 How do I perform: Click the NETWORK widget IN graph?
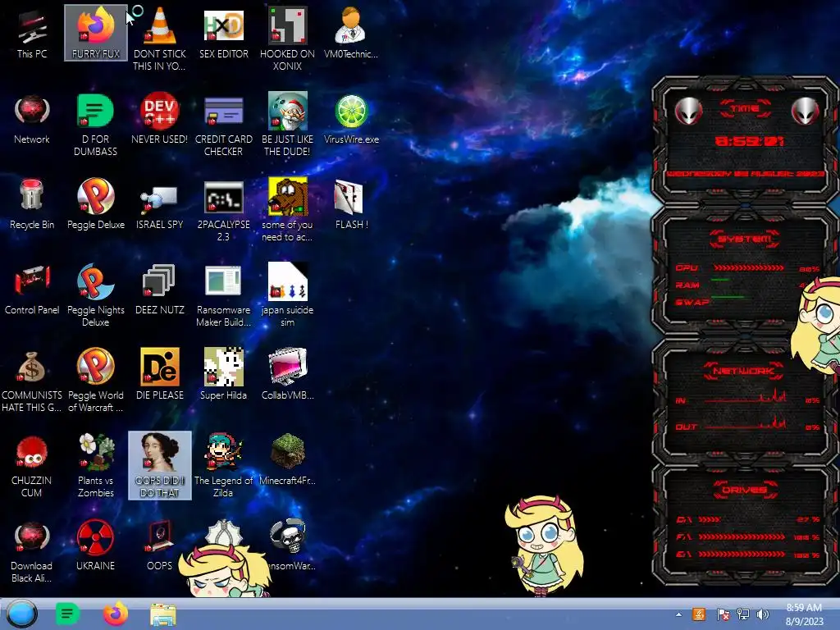[x=746, y=398]
